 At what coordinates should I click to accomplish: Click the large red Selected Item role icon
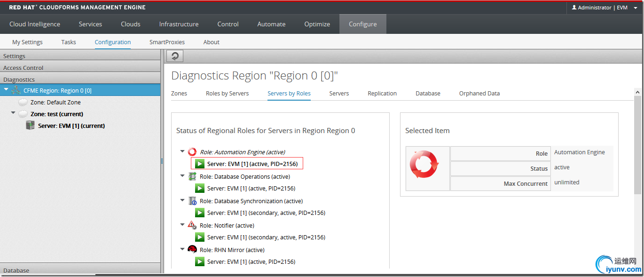(424, 165)
